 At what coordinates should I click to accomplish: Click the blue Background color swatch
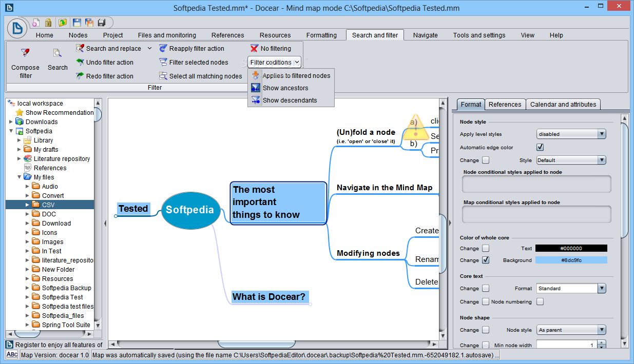pyautogui.click(x=571, y=260)
